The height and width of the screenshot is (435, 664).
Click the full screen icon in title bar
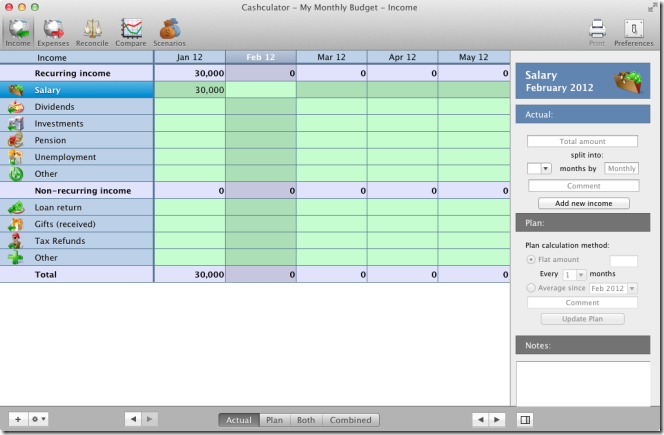click(651, 8)
